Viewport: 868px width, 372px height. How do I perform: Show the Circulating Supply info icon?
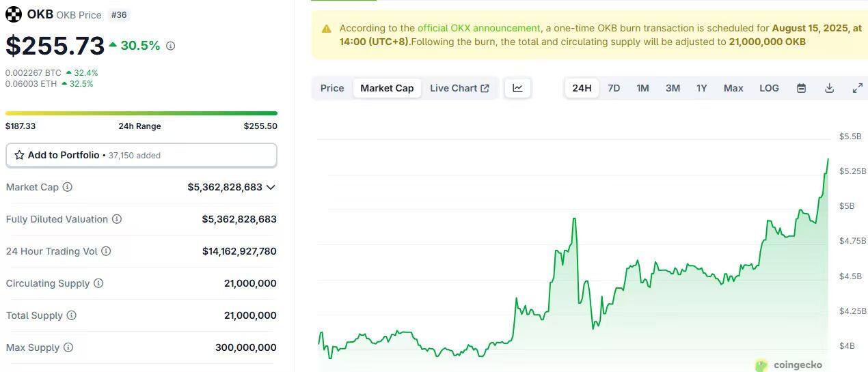98,283
